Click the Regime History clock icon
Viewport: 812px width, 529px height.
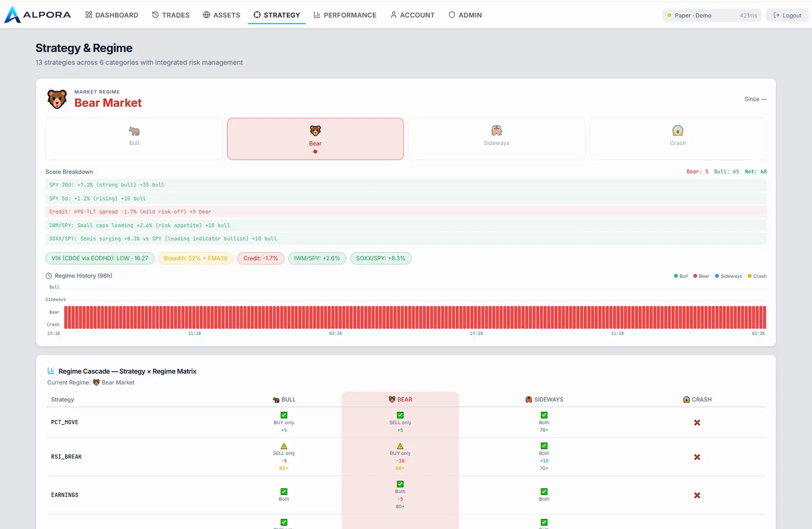click(x=49, y=276)
